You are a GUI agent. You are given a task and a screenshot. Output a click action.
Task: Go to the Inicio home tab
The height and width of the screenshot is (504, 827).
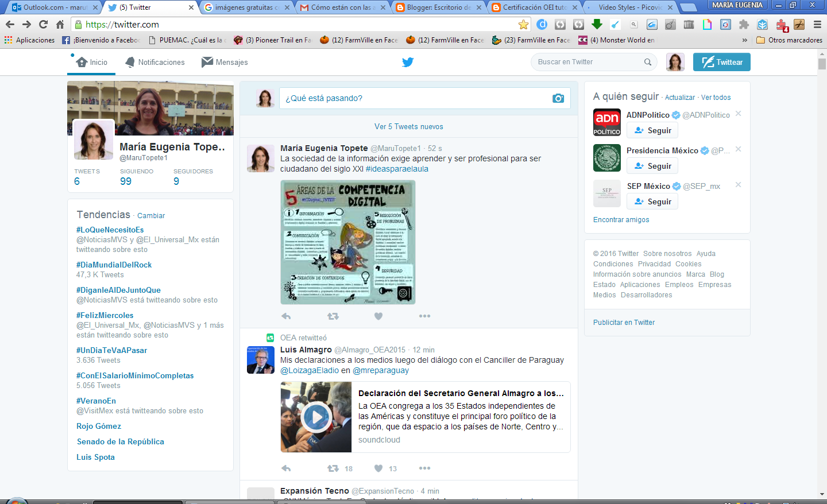pos(91,62)
